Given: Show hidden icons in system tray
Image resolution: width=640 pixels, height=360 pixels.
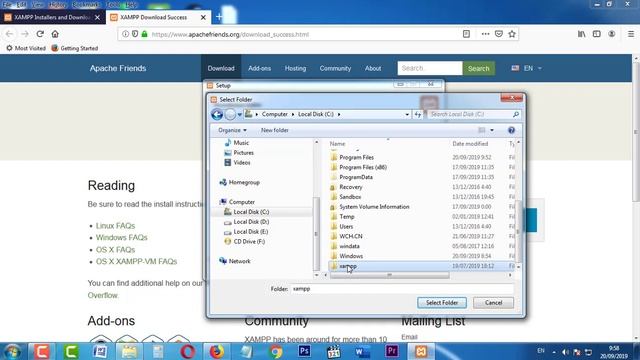Looking at the screenshot, I should tap(554, 352).
